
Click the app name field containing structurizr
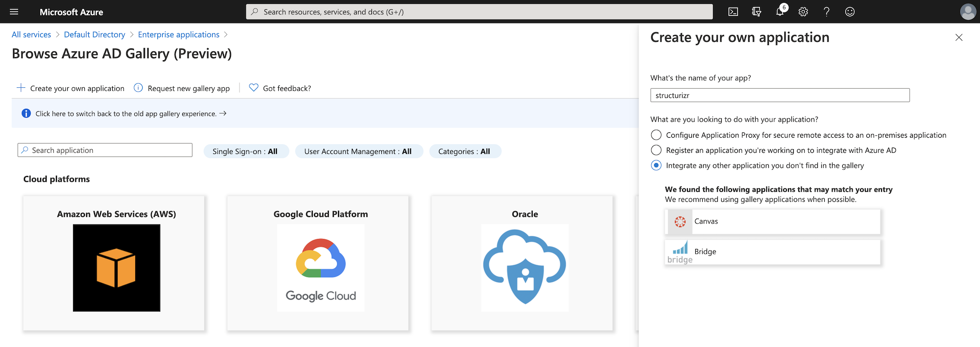pos(780,95)
